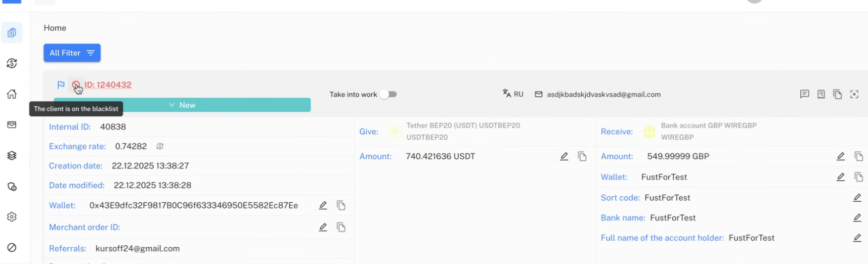Open the All Filter panel

point(72,53)
